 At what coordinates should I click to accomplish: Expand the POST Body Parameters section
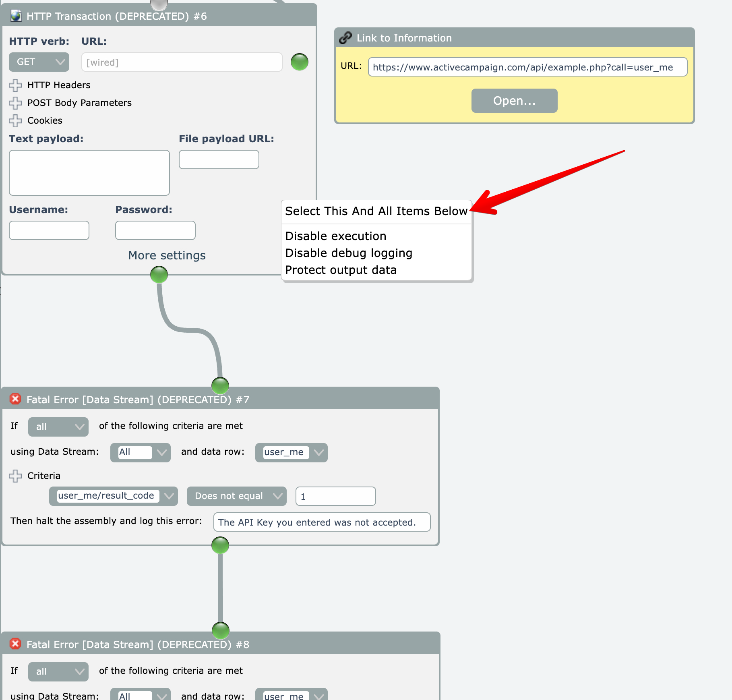point(15,103)
